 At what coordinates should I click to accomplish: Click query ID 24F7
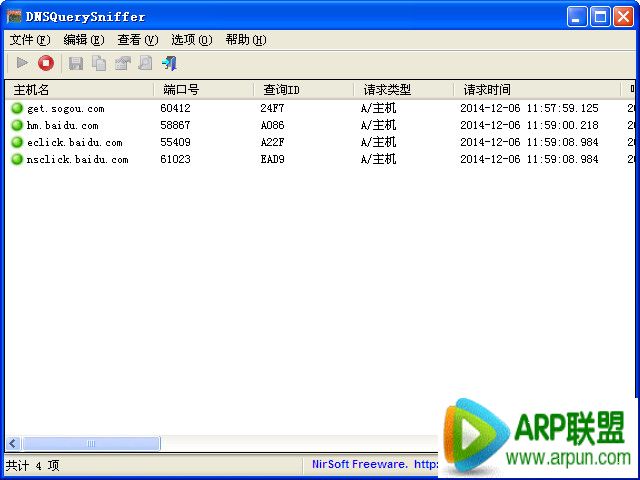[272, 108]
